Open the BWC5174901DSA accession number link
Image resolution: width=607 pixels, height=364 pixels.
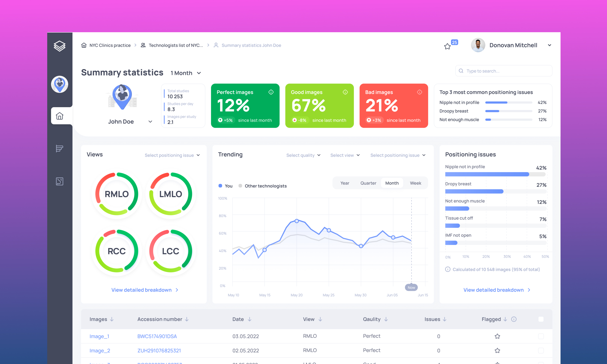157,336
